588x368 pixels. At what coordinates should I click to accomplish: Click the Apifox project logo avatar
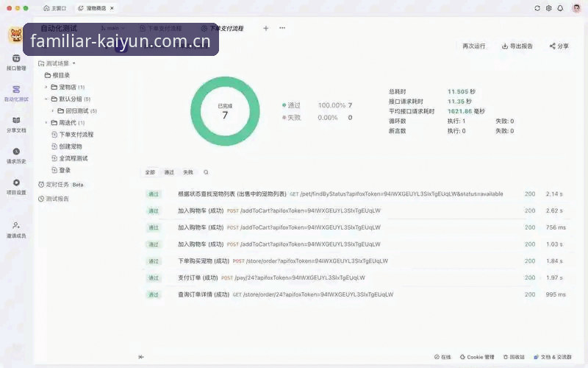pyautogui.click(x=15, y=35)
